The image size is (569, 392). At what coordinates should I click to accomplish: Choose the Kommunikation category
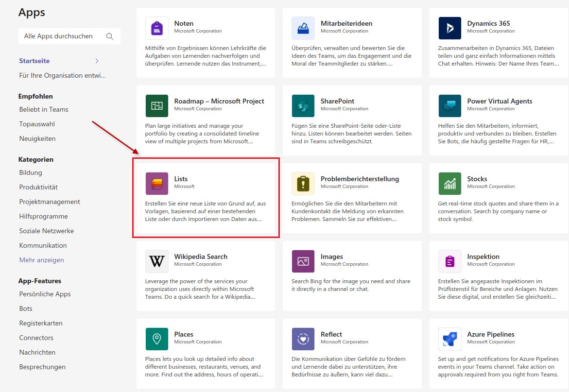[x=43, y=245]
